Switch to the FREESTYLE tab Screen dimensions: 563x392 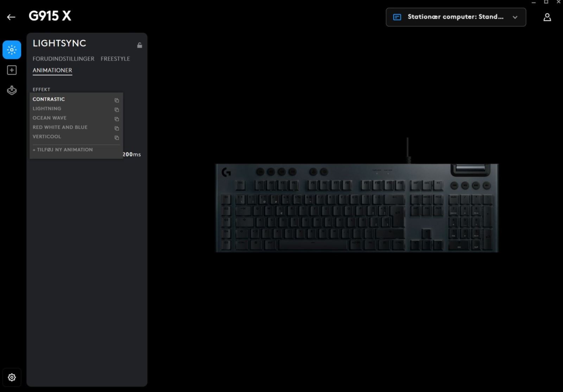(x=115, y=59)
